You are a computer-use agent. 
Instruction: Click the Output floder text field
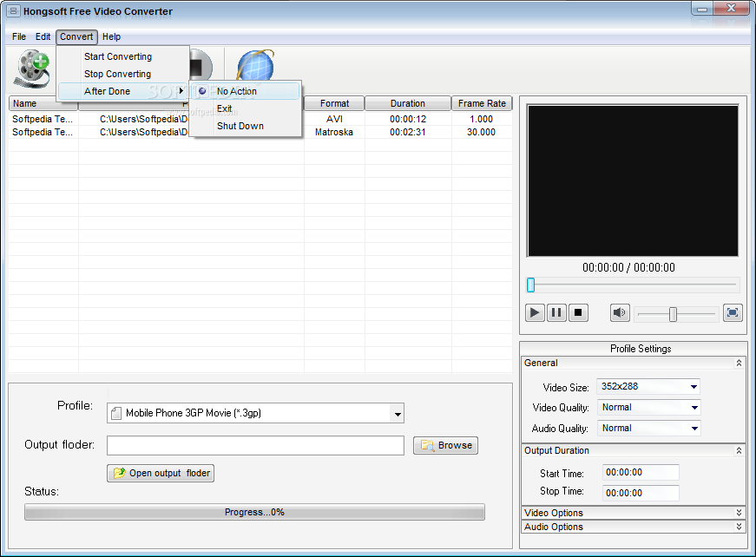click(255, 445)
